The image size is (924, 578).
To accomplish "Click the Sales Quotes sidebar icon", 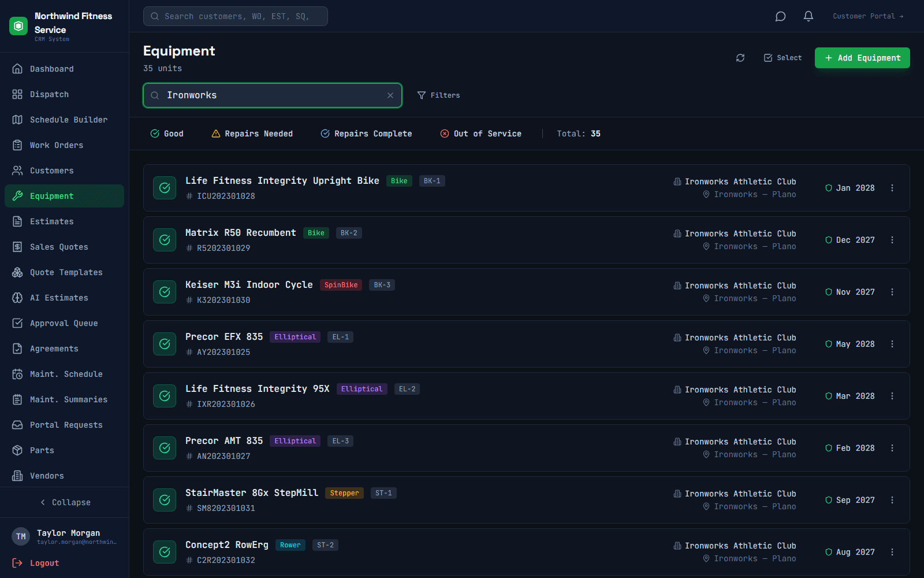I will [x=17, y=247].
